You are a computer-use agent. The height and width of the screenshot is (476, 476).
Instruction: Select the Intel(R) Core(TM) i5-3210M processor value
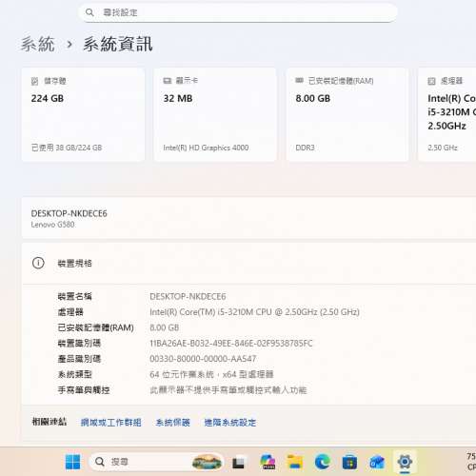[x=254, y=312]
